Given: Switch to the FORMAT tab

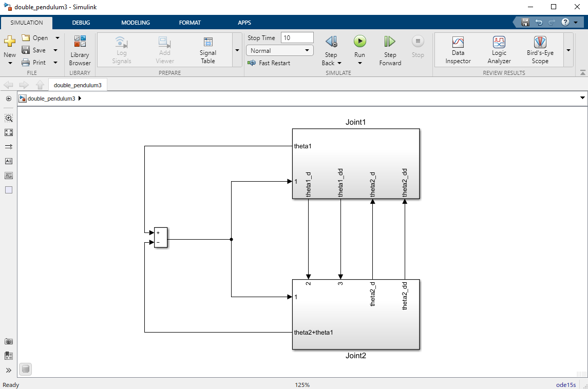Looking at the screenshot, I should (x=189, y=23).
